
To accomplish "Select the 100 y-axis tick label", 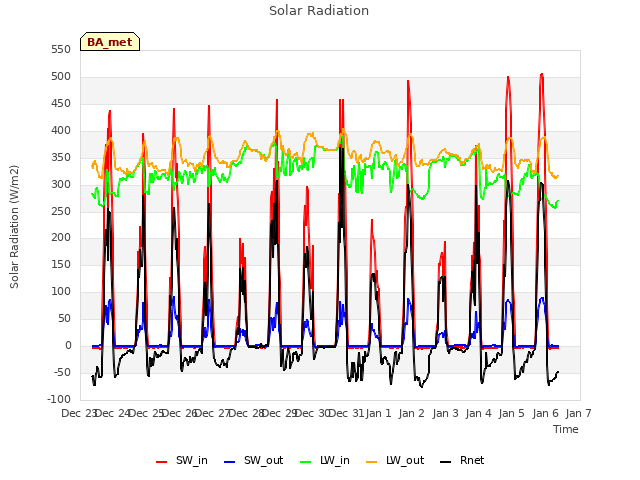I will 61,291.
